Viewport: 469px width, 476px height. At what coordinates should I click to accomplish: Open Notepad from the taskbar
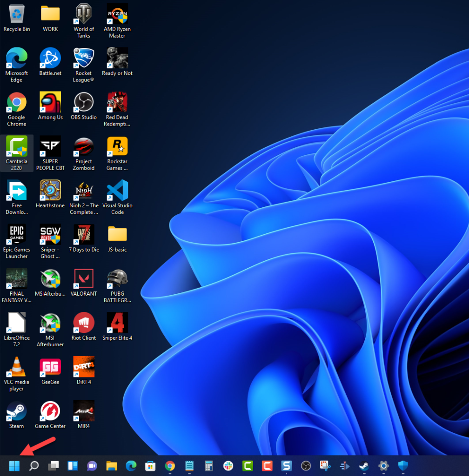189,465
